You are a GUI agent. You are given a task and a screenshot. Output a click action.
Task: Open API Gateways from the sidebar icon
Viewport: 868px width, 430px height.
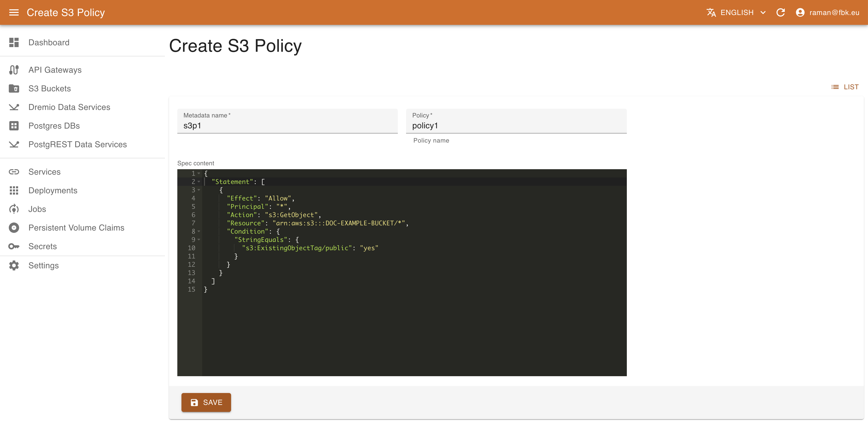tap(14, 70)
